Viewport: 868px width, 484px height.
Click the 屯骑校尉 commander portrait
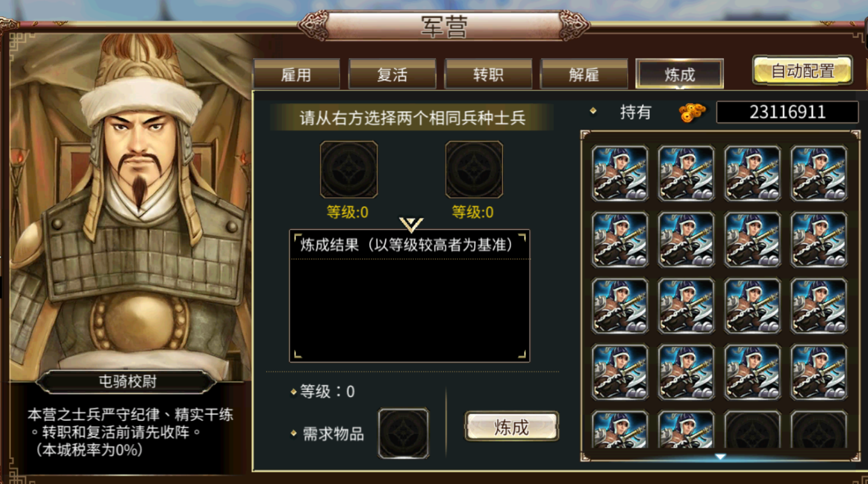(131, 205)
